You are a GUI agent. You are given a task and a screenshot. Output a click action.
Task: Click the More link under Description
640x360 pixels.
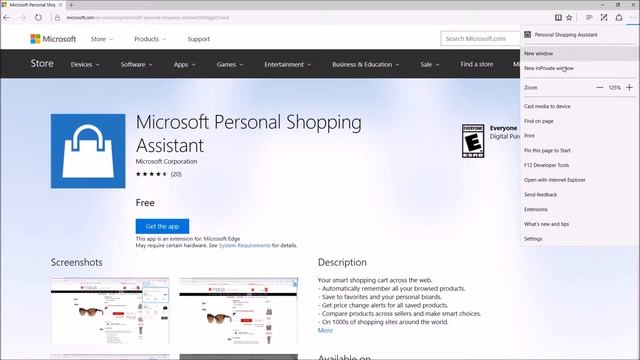325,330
